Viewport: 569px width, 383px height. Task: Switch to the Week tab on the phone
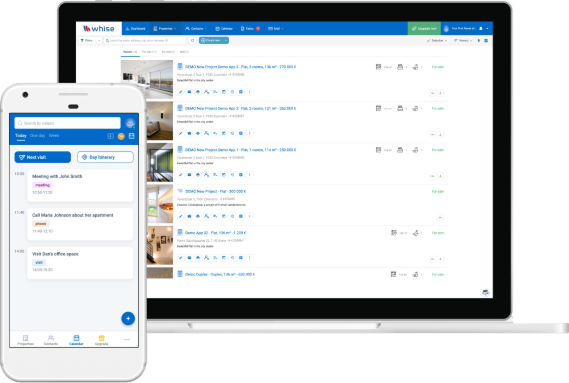coord(54,135)
